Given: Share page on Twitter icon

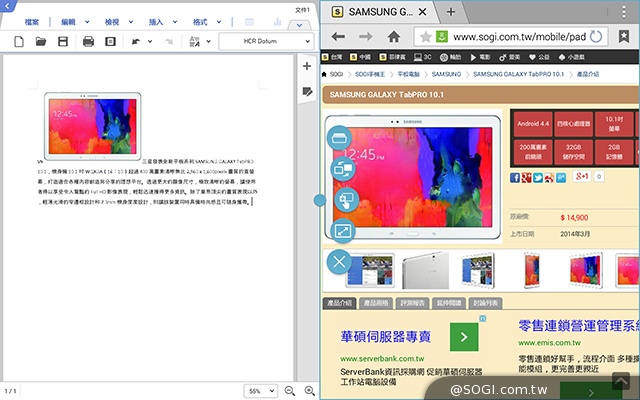Looking at the screenshot, I should [x=538, y=178].
